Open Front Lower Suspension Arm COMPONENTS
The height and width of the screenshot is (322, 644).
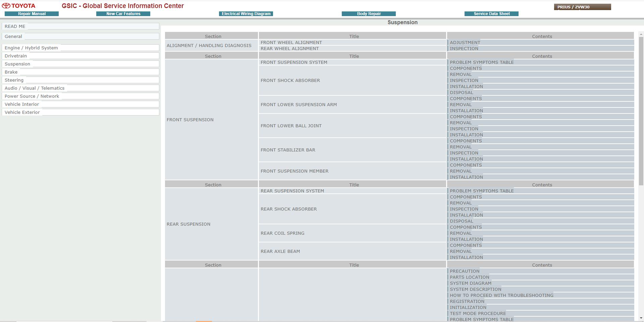pos(466,98)
